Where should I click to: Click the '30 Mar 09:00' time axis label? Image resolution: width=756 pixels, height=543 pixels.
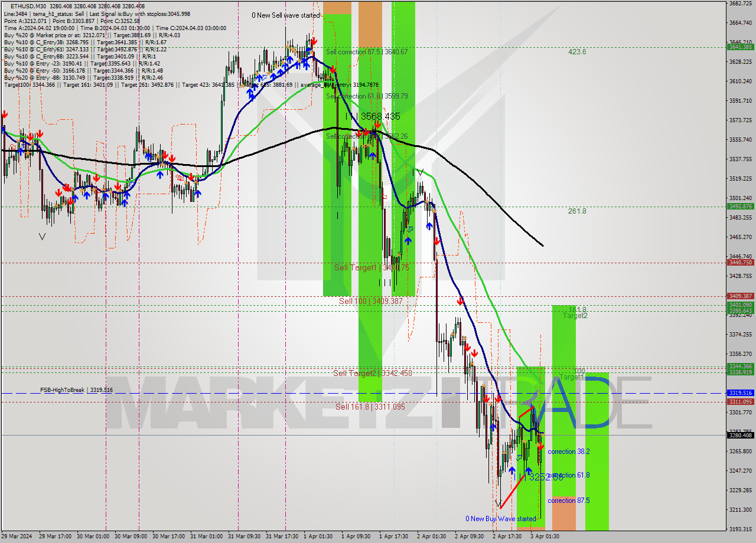pos(131,537)
